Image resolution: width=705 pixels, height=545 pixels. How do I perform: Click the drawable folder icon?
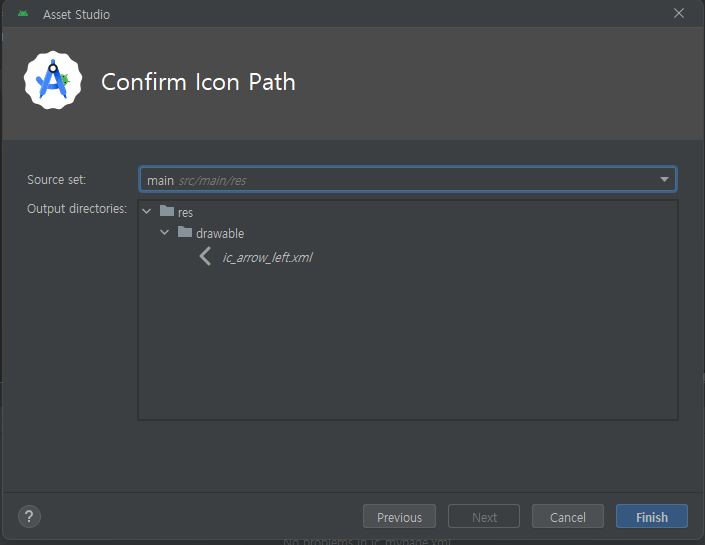185,232
